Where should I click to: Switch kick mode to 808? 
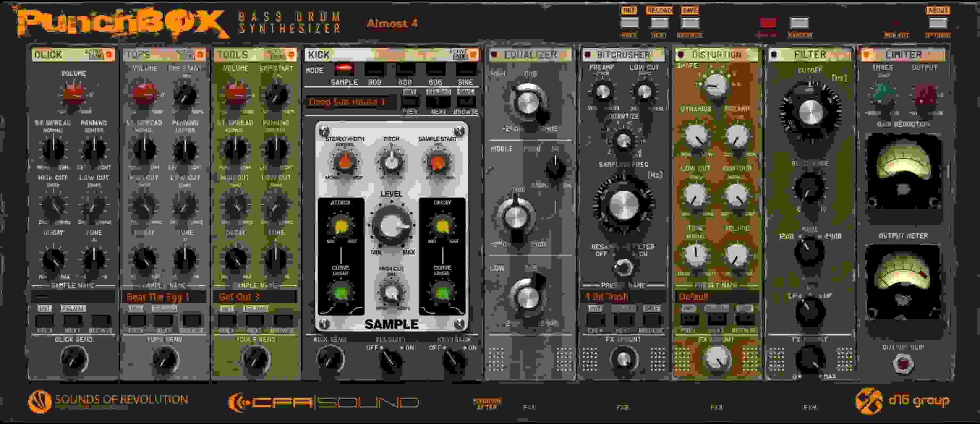[404, 69]
